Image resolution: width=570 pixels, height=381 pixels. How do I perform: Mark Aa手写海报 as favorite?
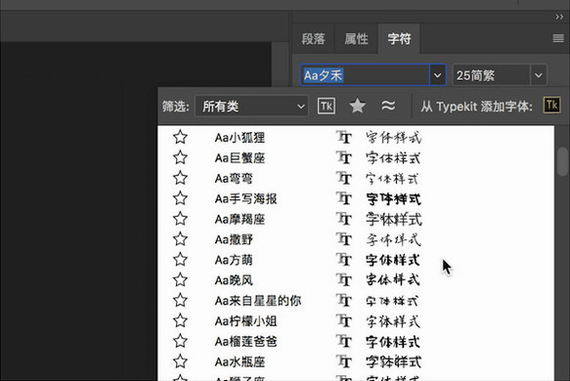[180, 198]
